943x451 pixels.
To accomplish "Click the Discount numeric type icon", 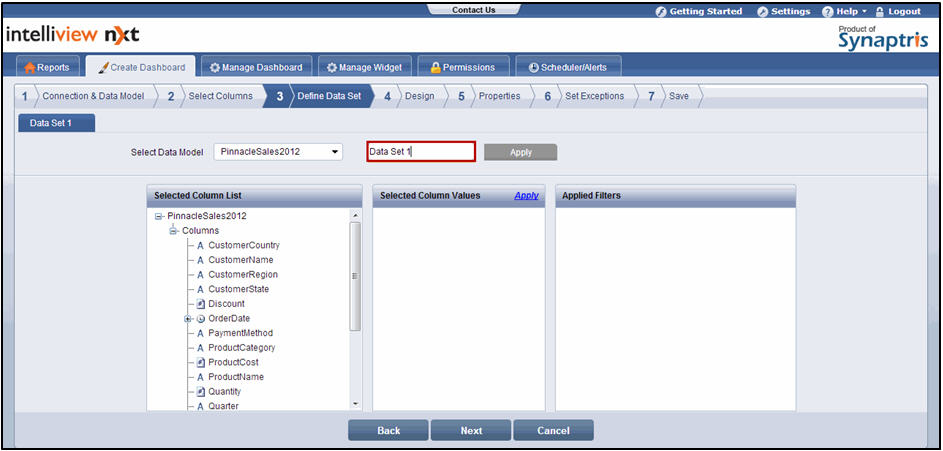I will (x=201, y=304).
